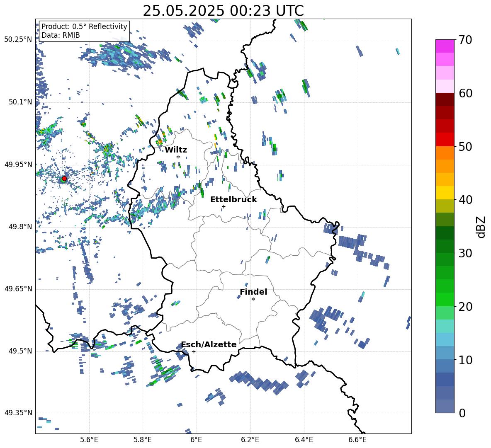Click the 6°E longitude label

[x=196, y=440]
